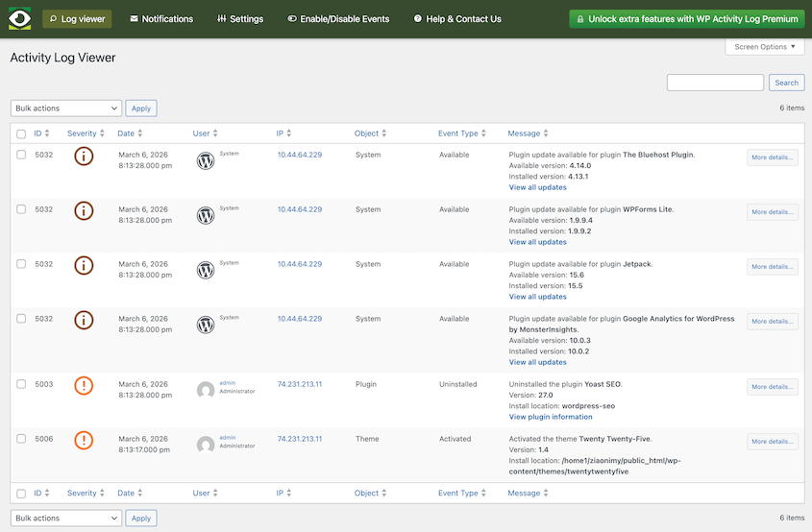This screenshot has width=812, height=532.
Task: Sort by Event Type using bottom footer arrows
Action: pyautogui.click(x=483, y=494)
